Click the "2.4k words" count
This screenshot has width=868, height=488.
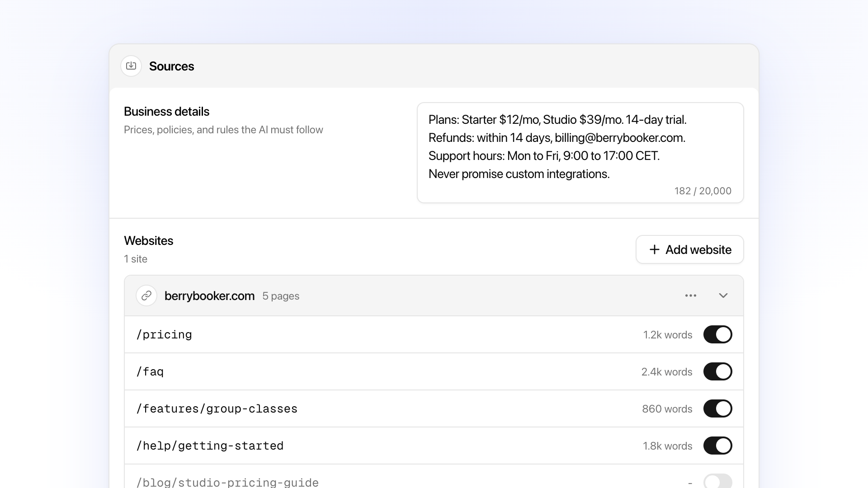[x=667, y=372]
